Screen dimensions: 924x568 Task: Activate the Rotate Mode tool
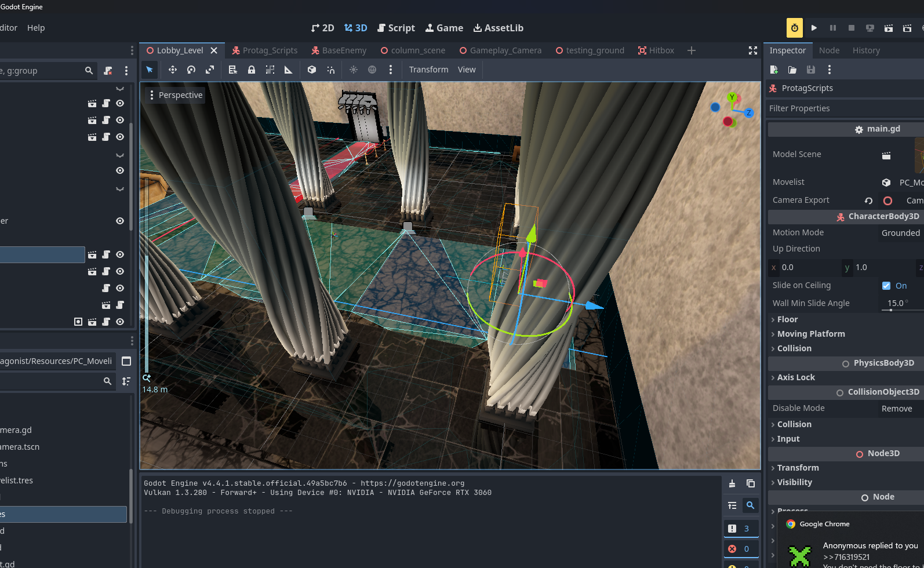click(x=191, y=70)
